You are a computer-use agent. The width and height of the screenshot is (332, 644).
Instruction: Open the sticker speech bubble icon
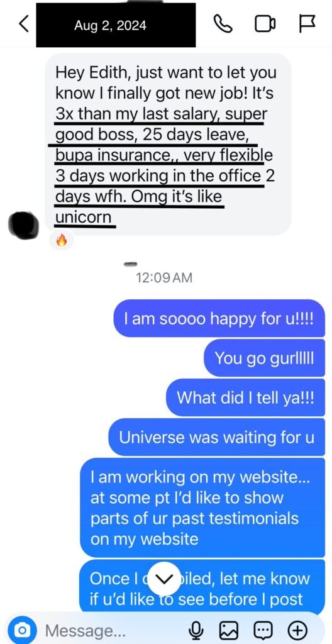coord(263,629)
